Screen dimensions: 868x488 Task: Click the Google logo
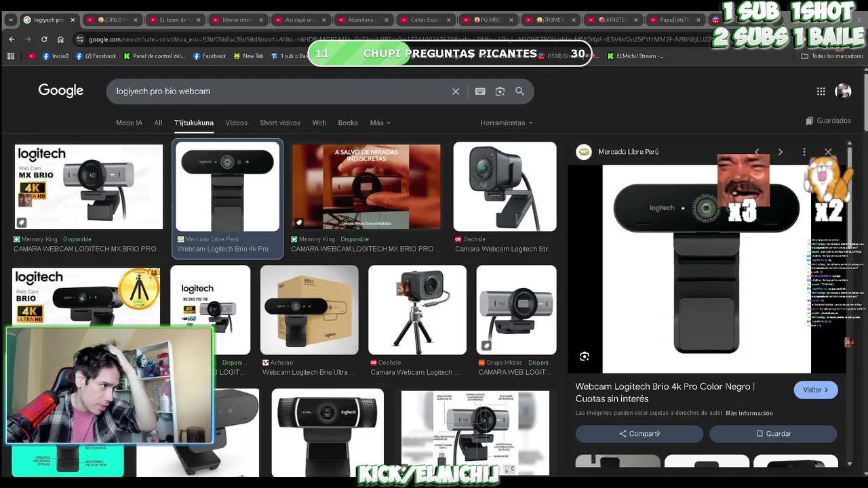tap(61, 91)
